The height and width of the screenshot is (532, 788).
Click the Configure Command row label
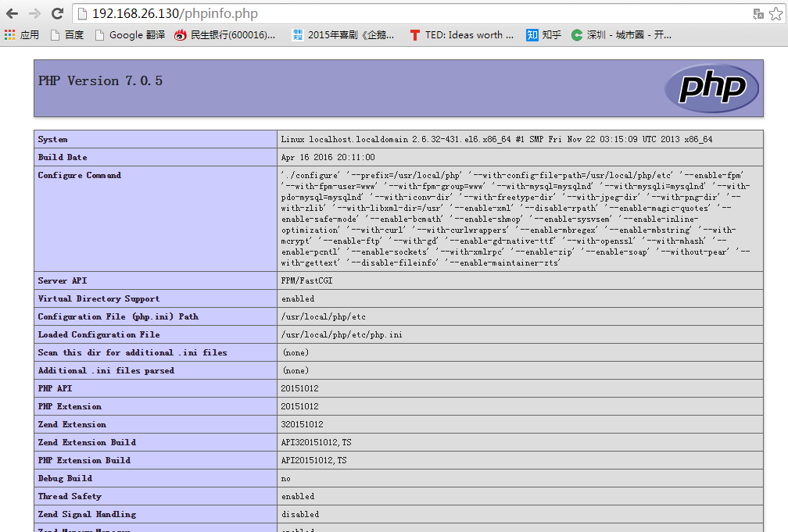click(x=80, y=176)
